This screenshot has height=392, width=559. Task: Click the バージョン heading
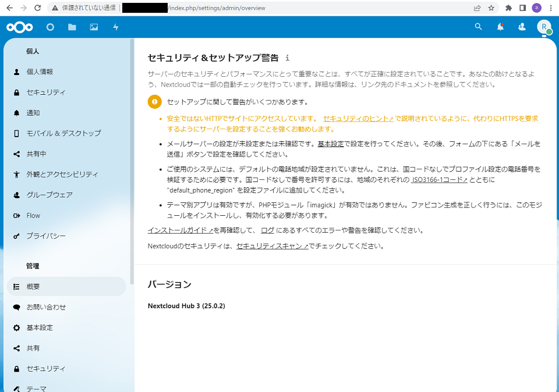[x=169, y=284]
